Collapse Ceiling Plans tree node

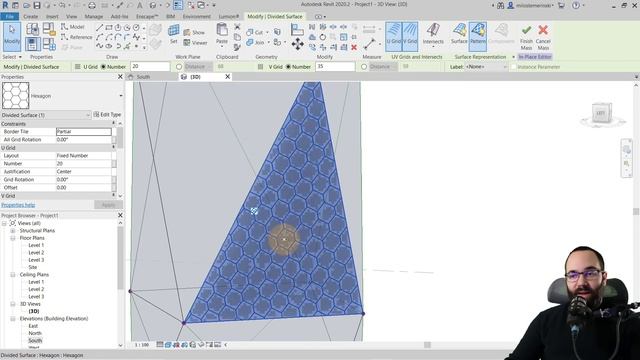[13, 275]
